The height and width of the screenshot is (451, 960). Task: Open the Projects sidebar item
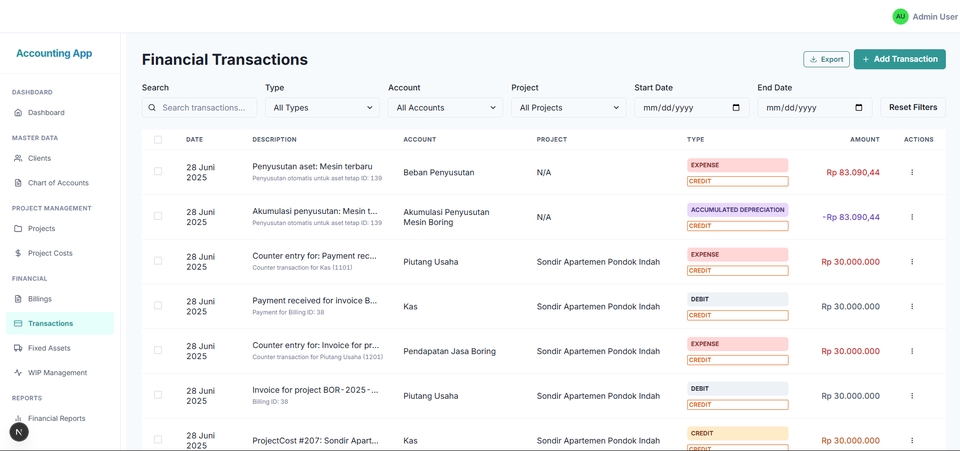click(60, 228)
